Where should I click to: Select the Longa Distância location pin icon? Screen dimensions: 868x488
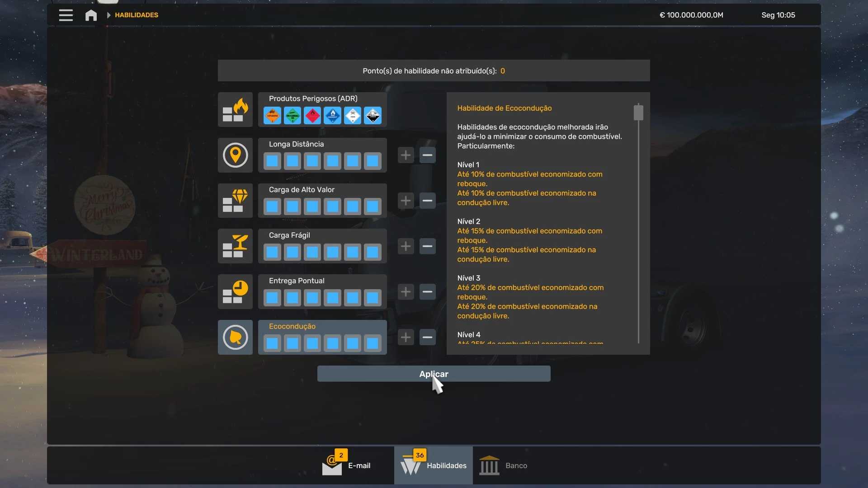tap(235, 155)
